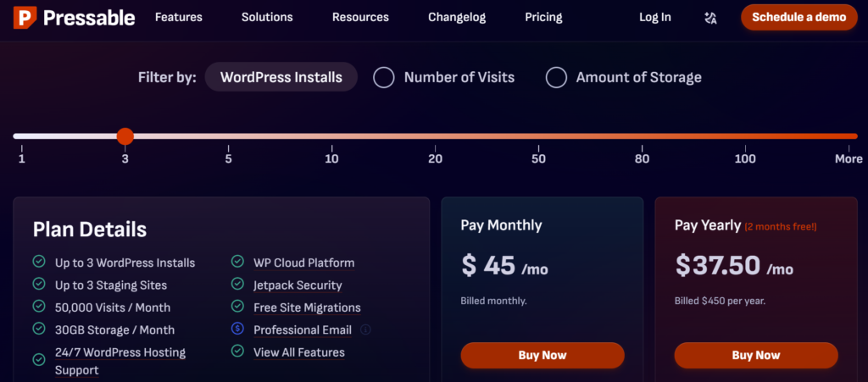Open the Features menu

coord(179,17)
